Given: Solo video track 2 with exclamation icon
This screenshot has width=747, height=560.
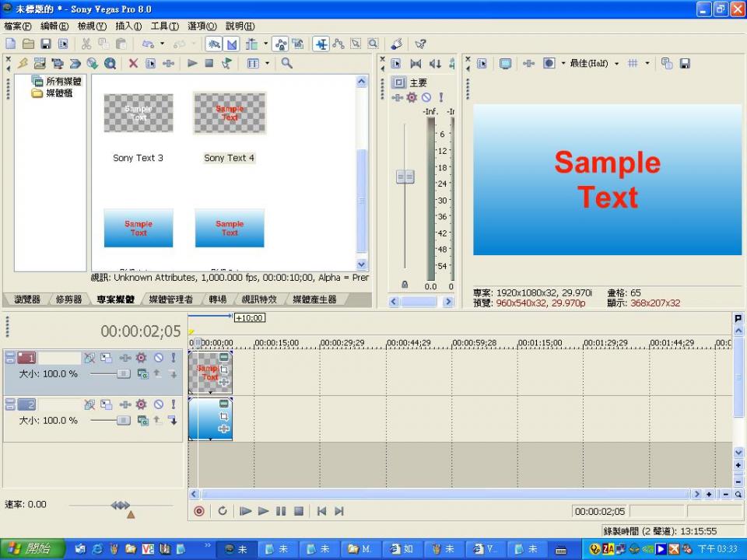Looking at the screenshot, I should pyautogui.click(x=173, y=404).
